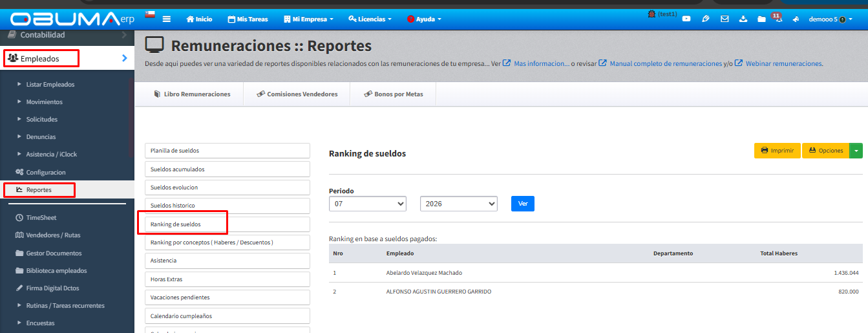The image size is (868, 333).
Task: Select Calendario cumpleaños report
Action: 228,316
